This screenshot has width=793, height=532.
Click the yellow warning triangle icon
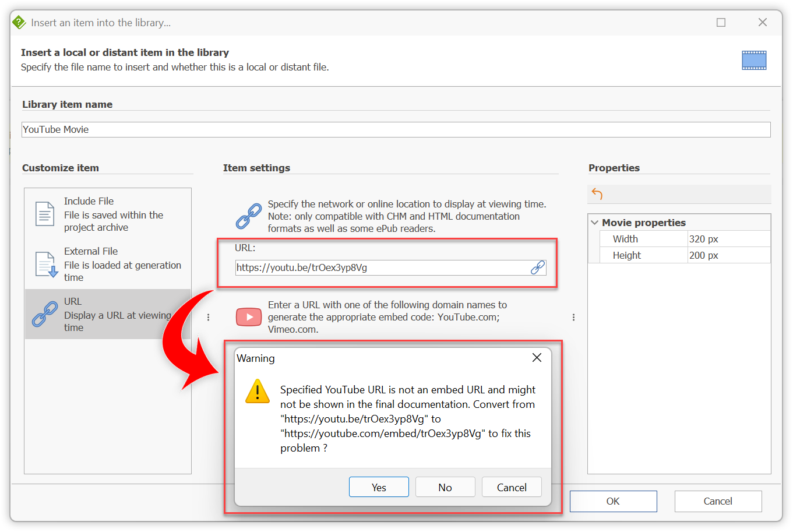tap(258, 391)
